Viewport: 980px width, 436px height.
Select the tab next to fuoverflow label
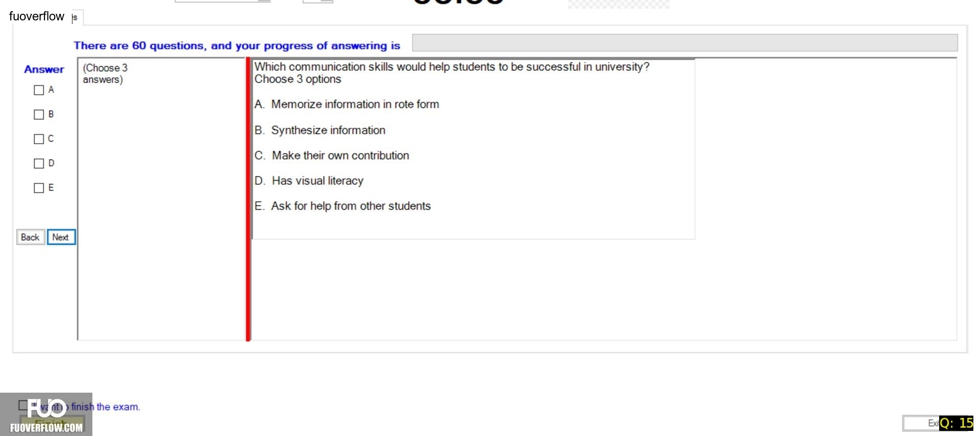pyautogui.click(x=76, y=17)
